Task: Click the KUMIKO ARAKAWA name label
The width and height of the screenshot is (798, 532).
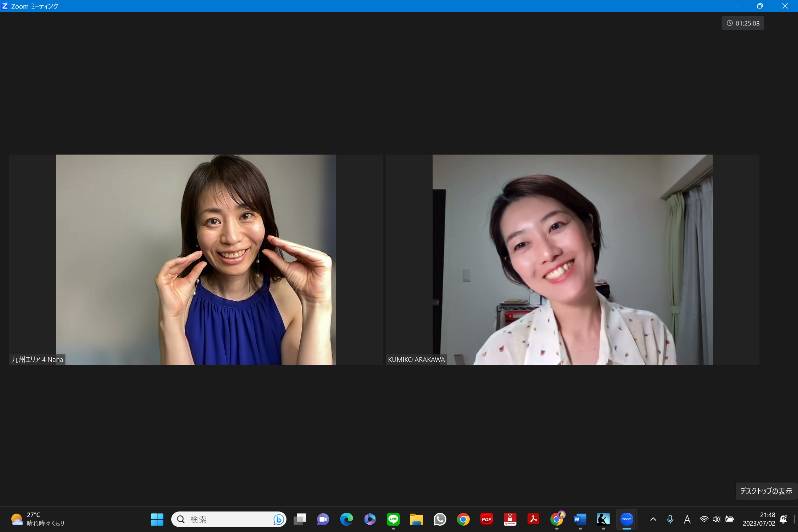Action: (416, 359)
